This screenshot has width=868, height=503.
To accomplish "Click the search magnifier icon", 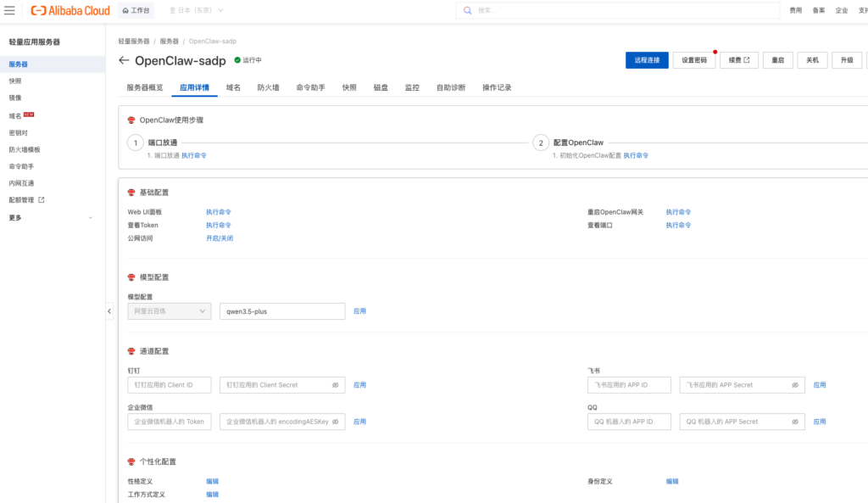I will click(469, 10).
